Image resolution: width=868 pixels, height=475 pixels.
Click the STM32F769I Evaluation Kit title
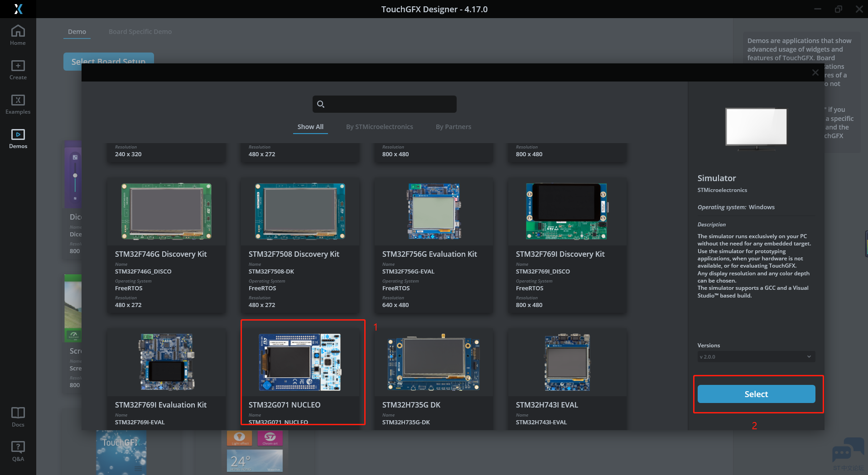161,405
